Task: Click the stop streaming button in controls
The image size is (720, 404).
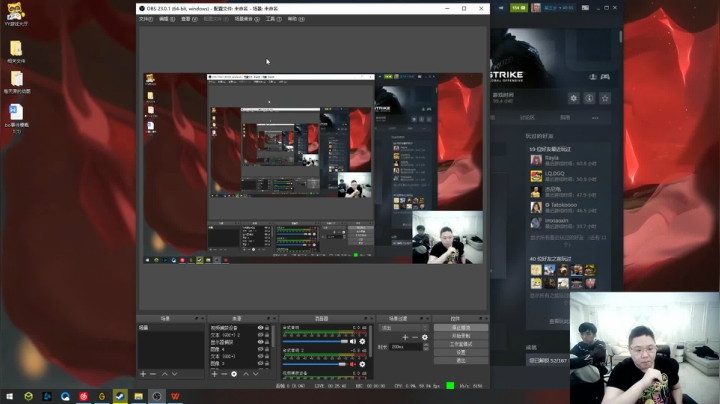Action: point(461,328)
